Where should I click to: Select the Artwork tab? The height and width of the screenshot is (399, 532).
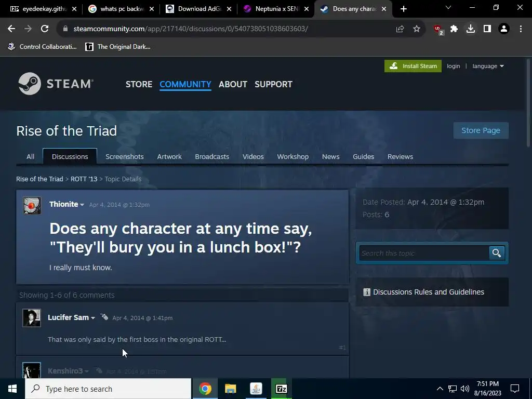169,157
